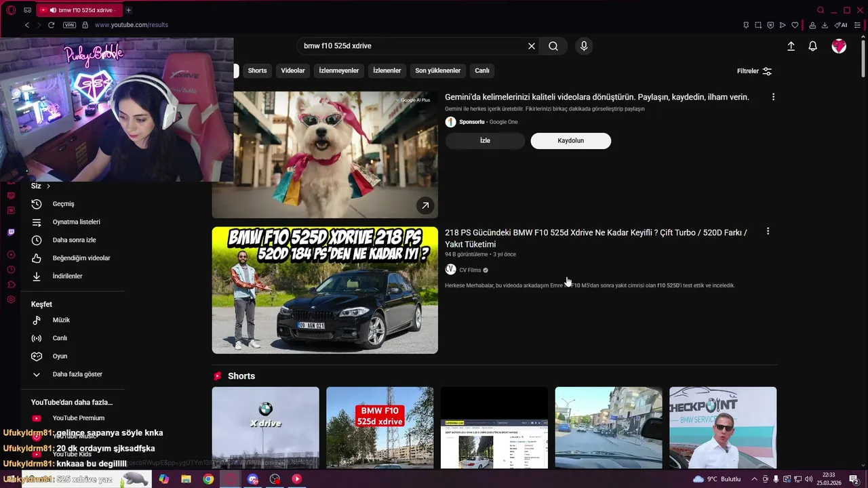This screenshot has width=868, height=488.
Task: Clear the search box with X icon
Action: 532,46
